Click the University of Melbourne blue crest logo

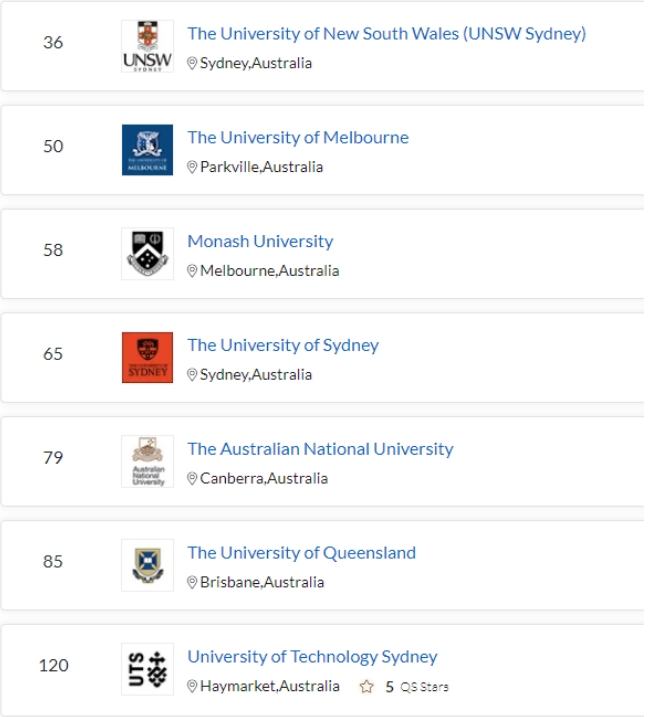[147, 150]
